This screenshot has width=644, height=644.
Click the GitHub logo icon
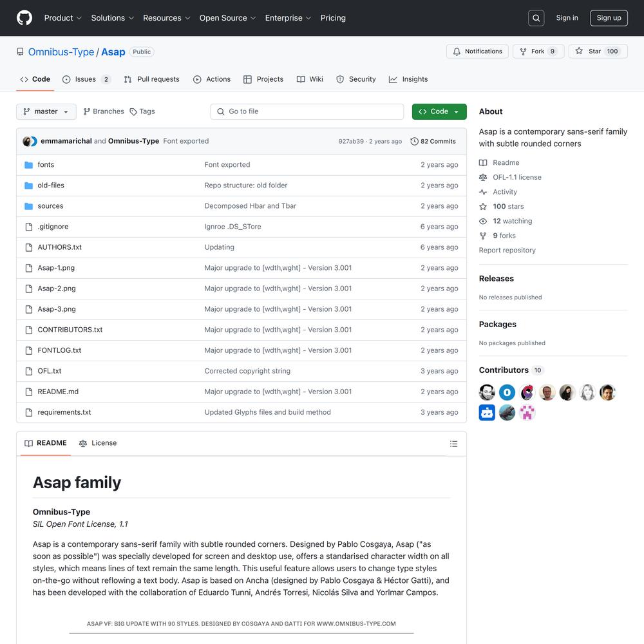coord(24,18)
